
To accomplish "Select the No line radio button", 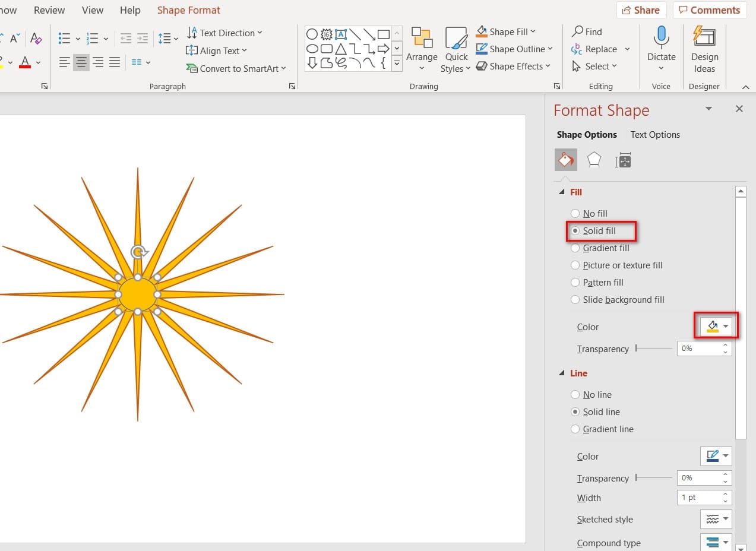I will [x=575, y=394].
